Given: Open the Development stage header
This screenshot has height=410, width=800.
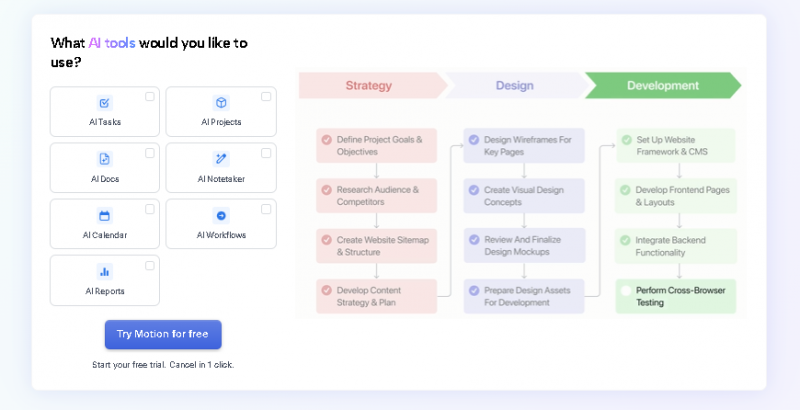Looking at the screenshot, I should [x=662, y=85].
